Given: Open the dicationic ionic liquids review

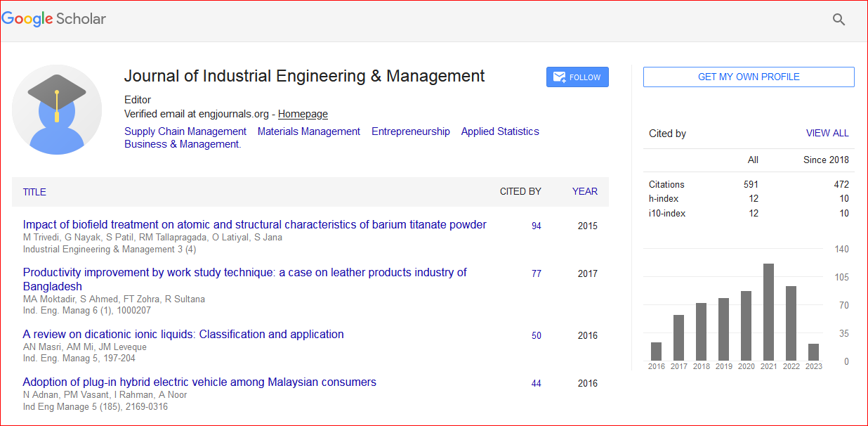Looking at the screenshot, I should pos(183,335).
